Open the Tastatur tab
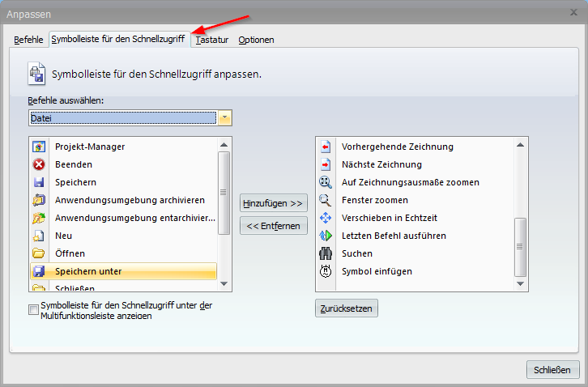Screen dimensions: 588x387 point(212,39)
